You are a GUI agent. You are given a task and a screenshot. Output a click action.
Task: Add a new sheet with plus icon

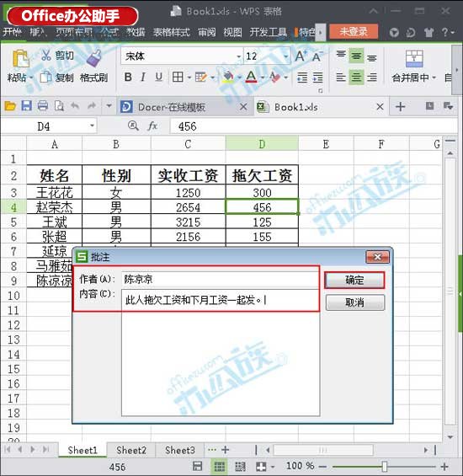point(225,450)
